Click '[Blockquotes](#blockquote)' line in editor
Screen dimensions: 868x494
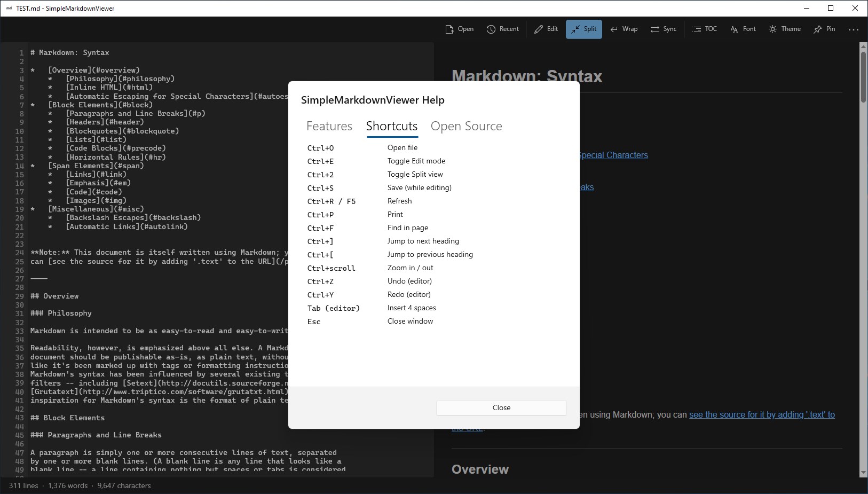tap(122, 131)
